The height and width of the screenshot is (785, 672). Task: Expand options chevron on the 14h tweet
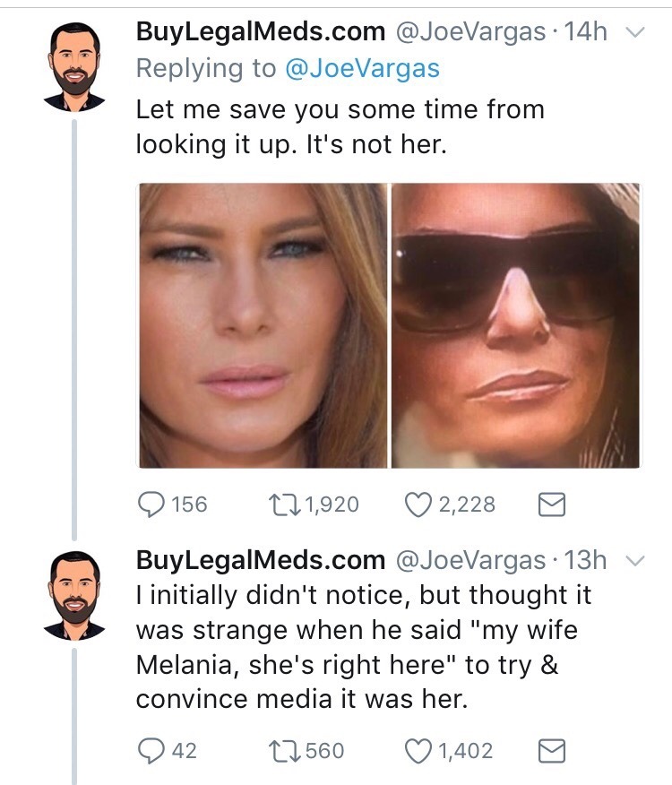[x=634, y=33]
